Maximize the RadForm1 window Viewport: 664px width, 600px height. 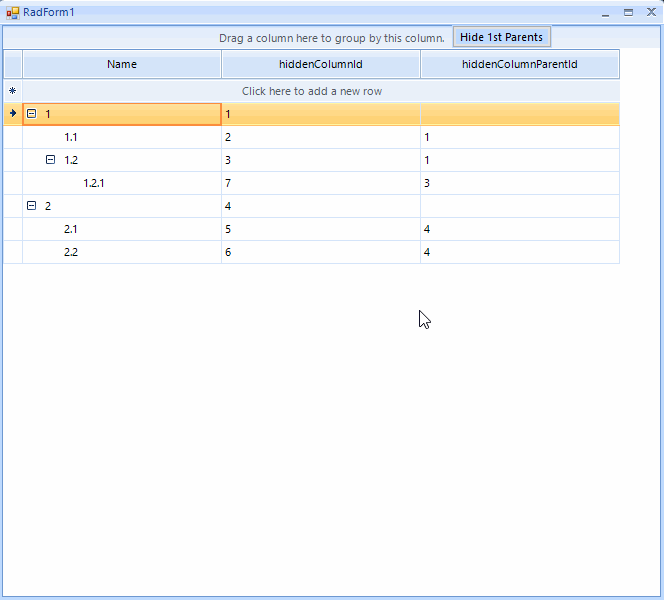[x=628, y=12]
